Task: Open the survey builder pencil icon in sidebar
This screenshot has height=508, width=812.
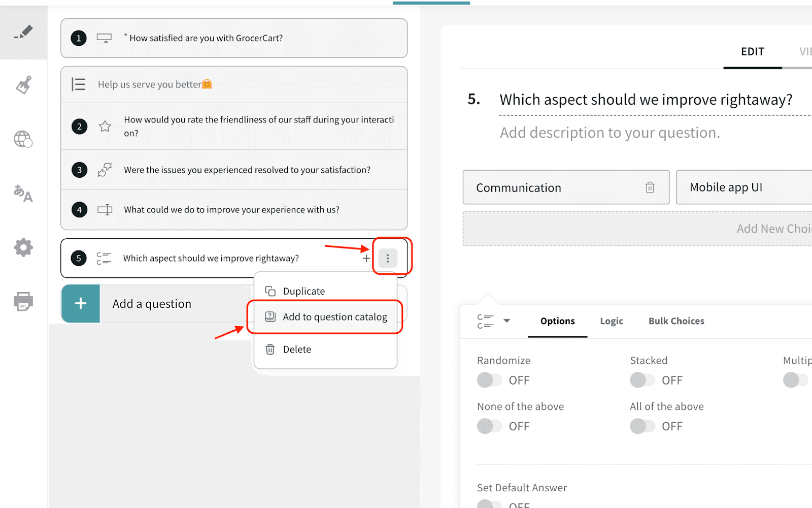Action: point(23,33)
